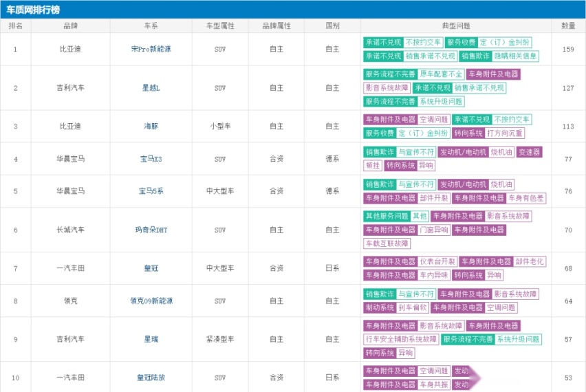The image size is (586, 392).
Task: Open the 宝马5系 car series link
Action: coord(151,191)
